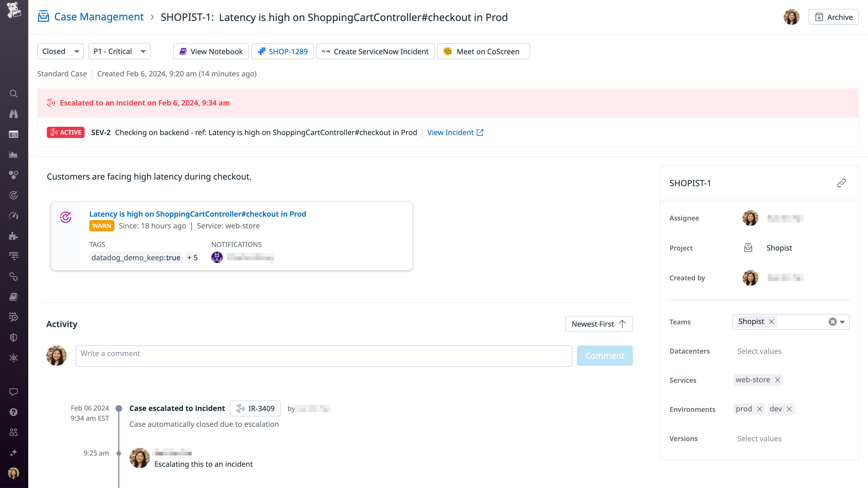Open the Dashboards chart icon in sidebar

click(x=14, y=155)
